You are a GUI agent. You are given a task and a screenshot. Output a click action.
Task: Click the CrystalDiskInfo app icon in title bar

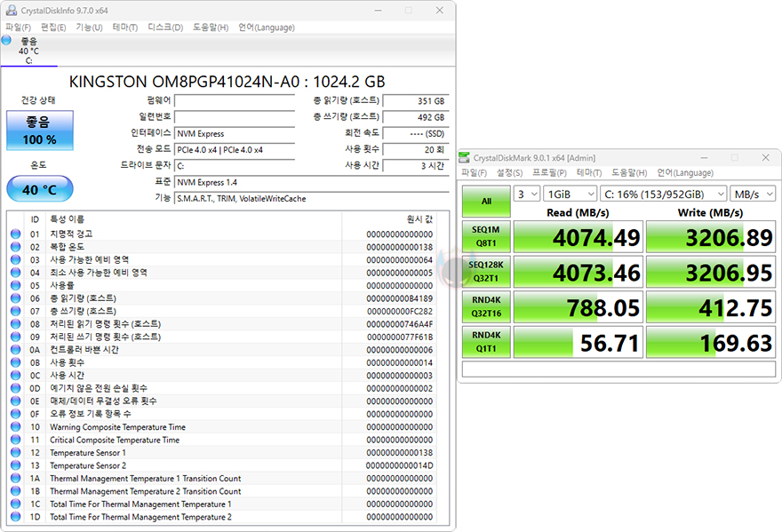pyautogui.click(x=12, y=10)
